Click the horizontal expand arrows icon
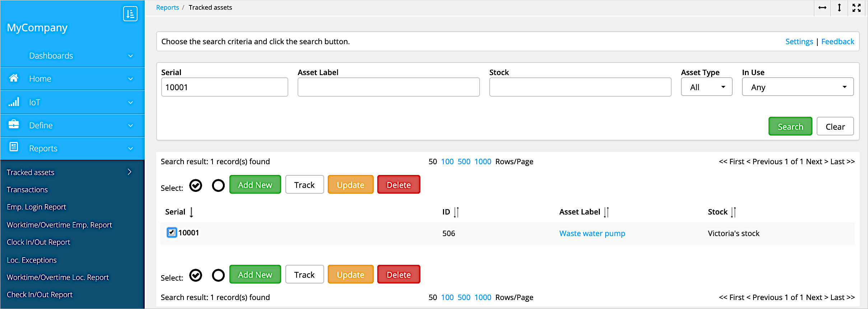868x309 pixels. (822, 8)
